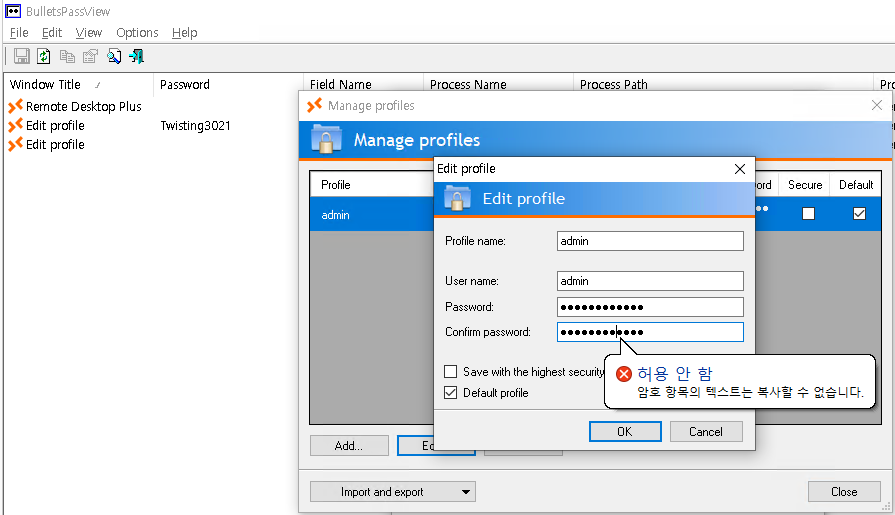Click the Add... button in Manage profiles
895x515 pixels.
click(x=349, y=445)
